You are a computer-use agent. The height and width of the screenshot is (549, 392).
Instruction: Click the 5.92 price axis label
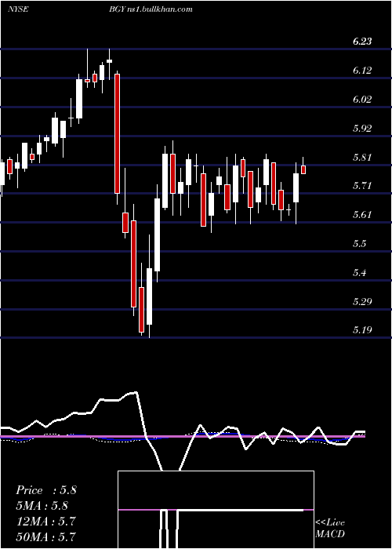(362, 128)
